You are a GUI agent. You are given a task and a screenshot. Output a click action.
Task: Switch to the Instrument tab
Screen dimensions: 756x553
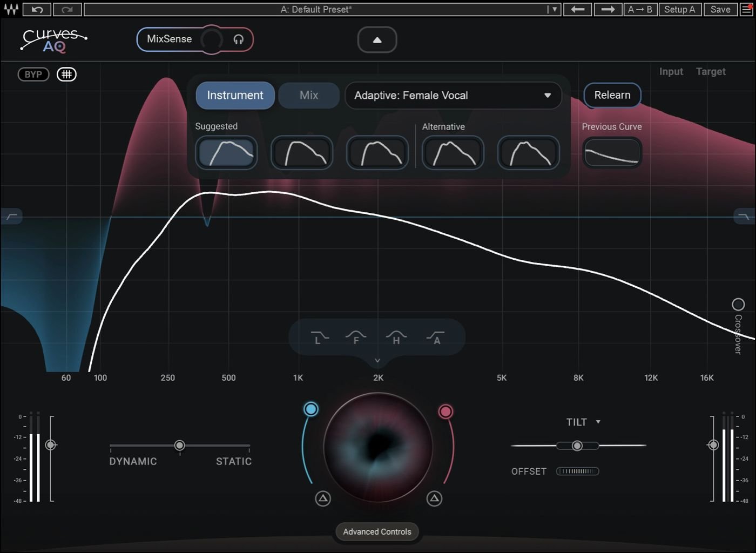coord(235,96)
